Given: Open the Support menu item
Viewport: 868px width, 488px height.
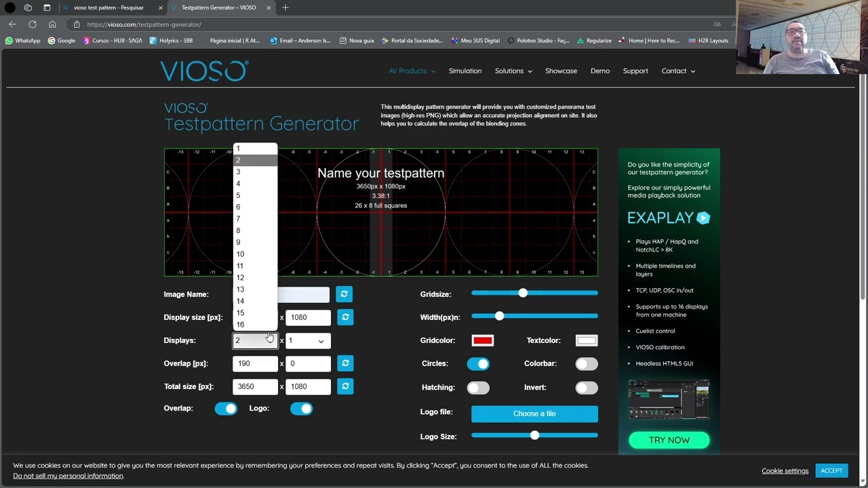Looking at the screenshot, I should point(635,71).
